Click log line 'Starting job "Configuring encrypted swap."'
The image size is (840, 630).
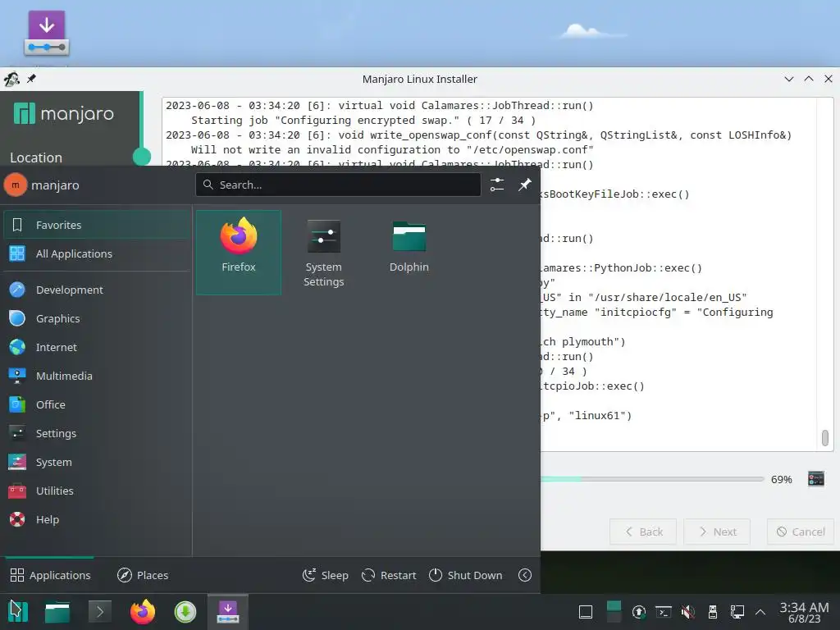pos(363,121)
